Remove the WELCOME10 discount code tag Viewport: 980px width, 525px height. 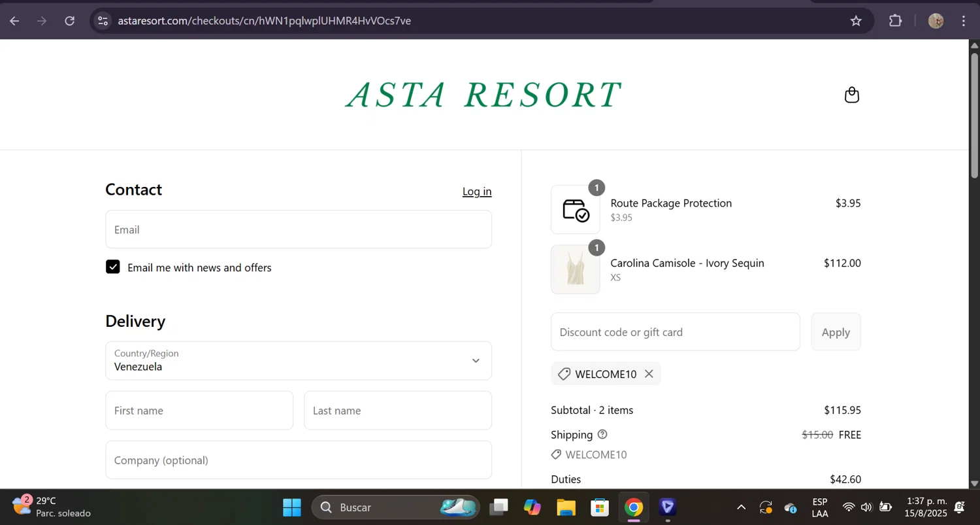649,374
